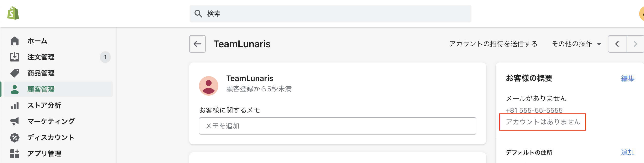Click the search magnifier icon
Image resolution: width=644 pixels, height=163 pixels.
pyautogui.click(x=198, y=13)
